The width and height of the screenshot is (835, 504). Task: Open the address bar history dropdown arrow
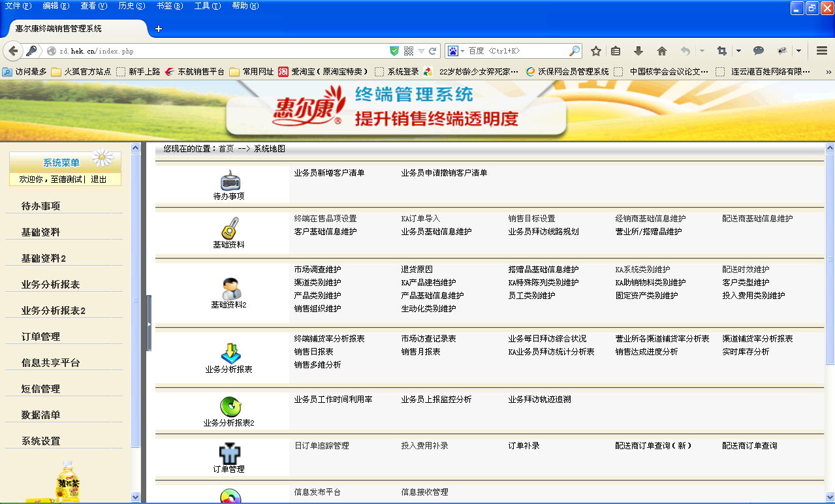422,51
